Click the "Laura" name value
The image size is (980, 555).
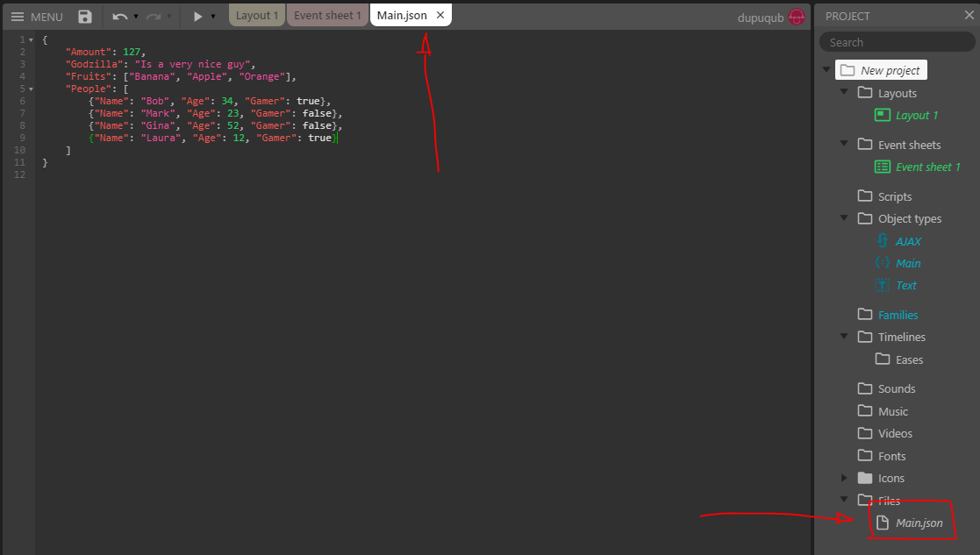click(x=161, y=138)
